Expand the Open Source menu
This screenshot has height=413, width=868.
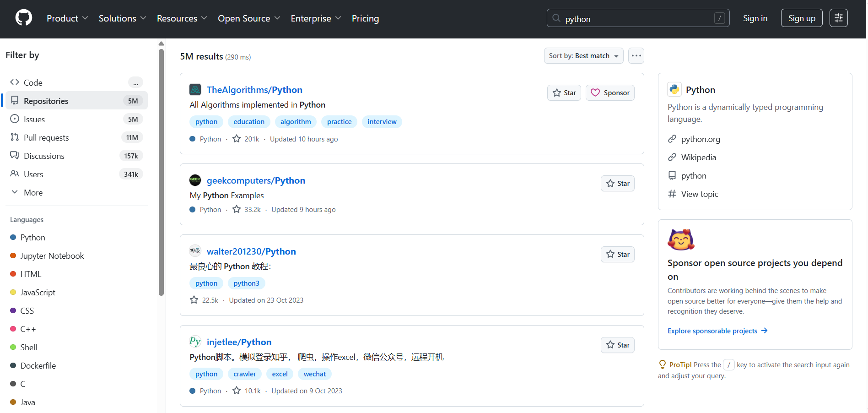tap(249, 18)
